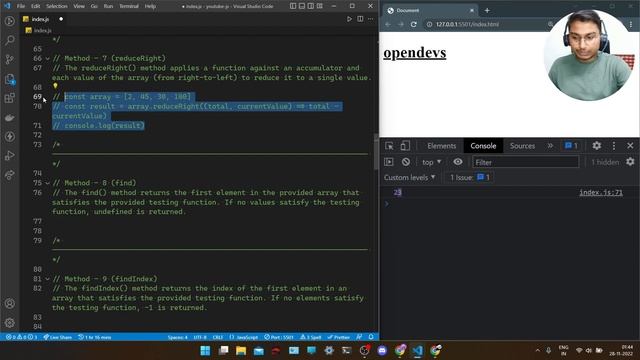Clear the console output
The height and width of the screenshot is (360, 640).
point(405,162)
